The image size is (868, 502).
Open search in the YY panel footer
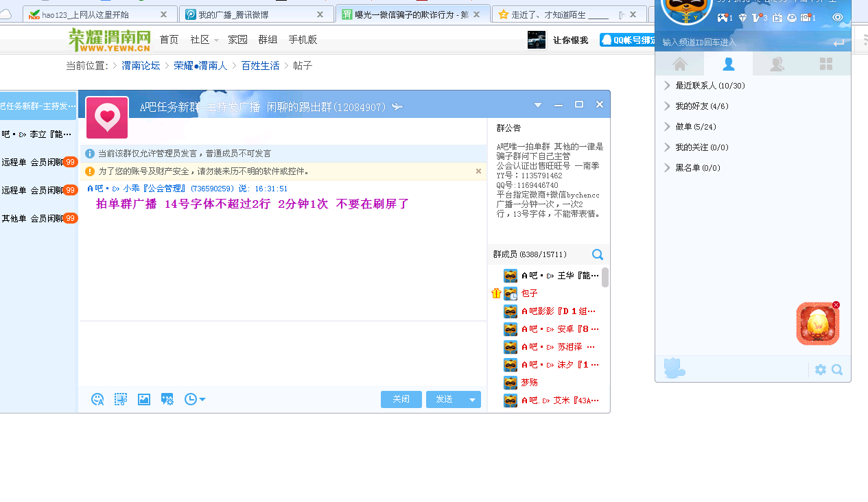pyautogui.click(x=837, y=369)
